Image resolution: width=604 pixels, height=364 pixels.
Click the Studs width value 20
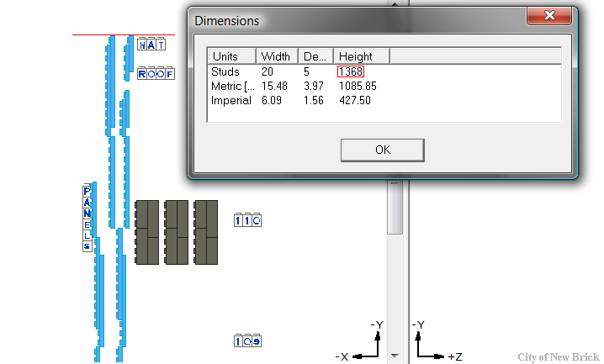coord(268,71)
